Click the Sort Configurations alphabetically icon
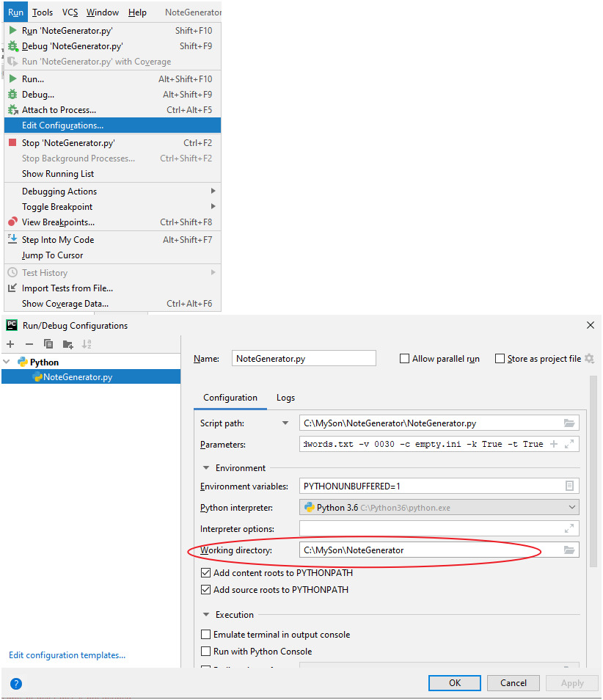 pyautogui.click(x=87, y=344)
